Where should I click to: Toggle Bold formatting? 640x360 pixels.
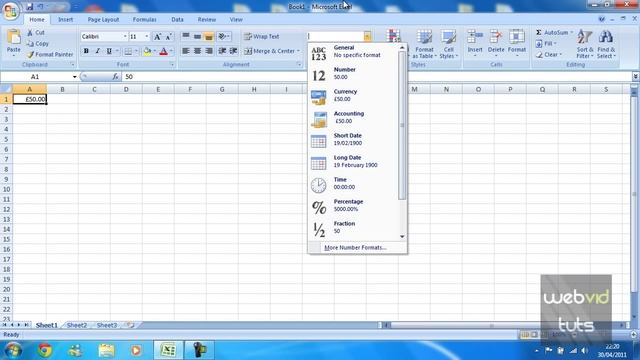click(x=86, y=51)
